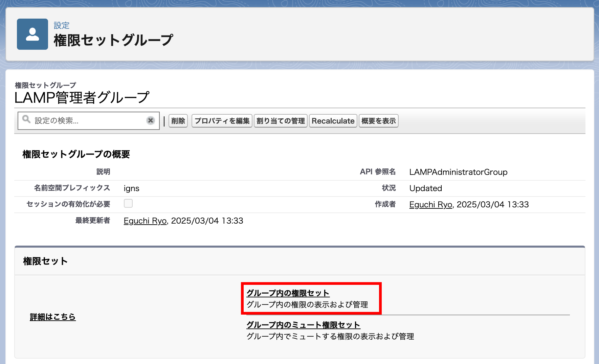599x364 pixels.
Task: Open the グループ内のミュート権限セット link
Action: pos(303,325)
